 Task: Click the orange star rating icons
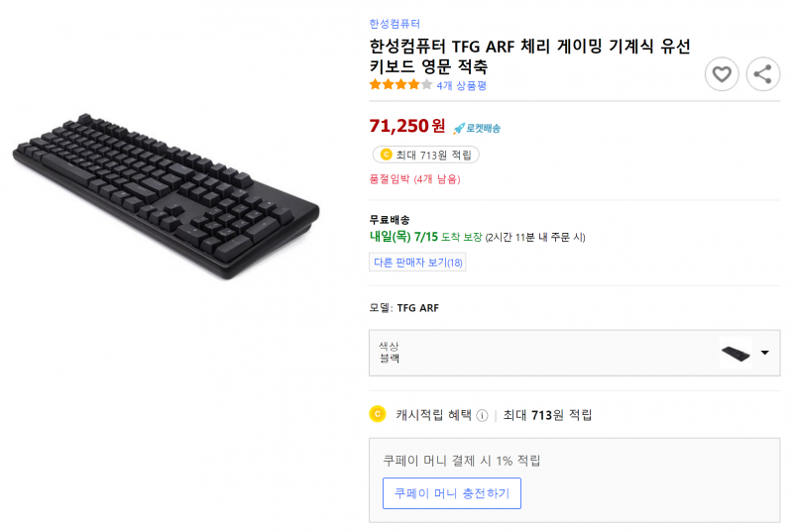[x=400, y=85]
